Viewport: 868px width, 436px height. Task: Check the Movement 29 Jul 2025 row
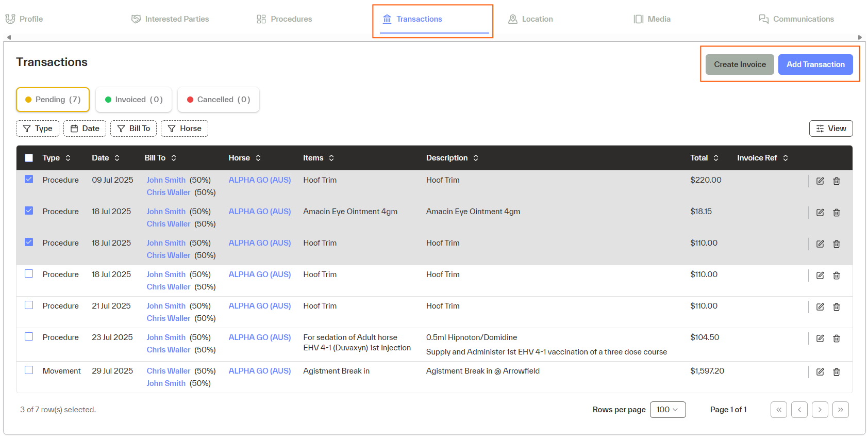point(29,370)
